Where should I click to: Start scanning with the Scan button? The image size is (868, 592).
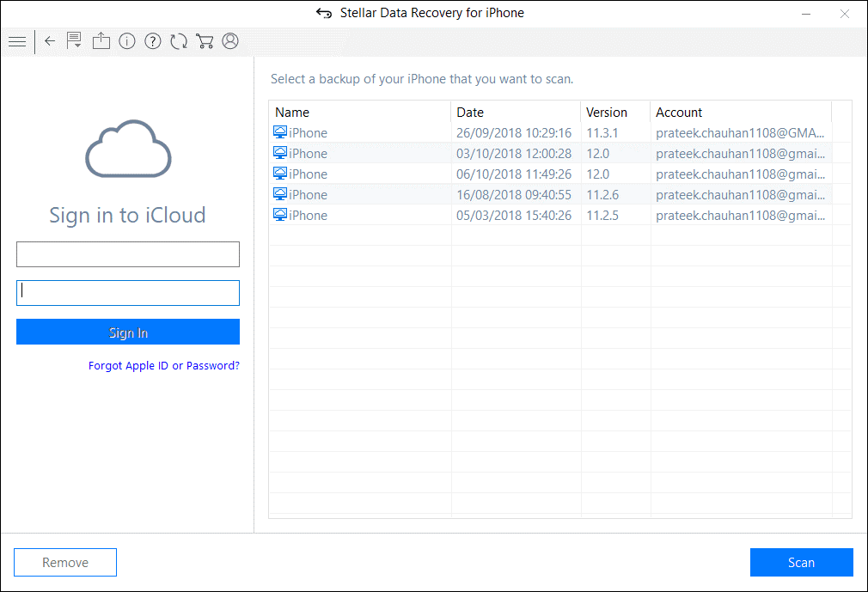801,563
